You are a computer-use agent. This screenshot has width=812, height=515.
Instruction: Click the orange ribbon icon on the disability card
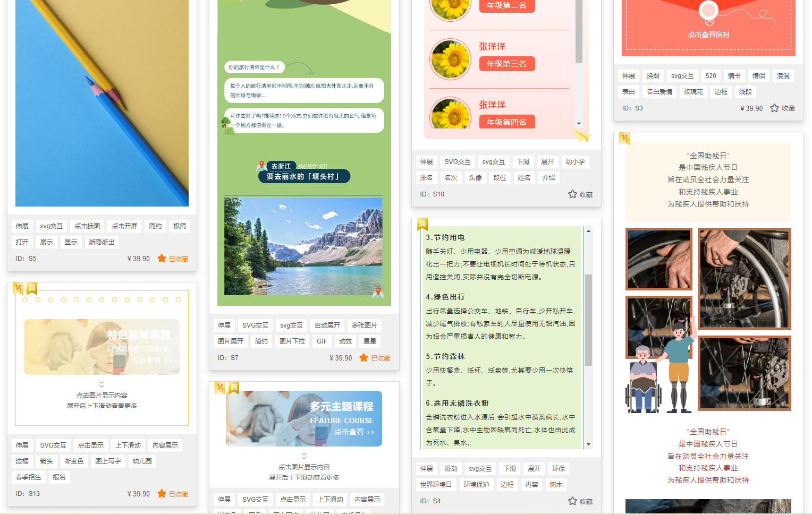click(623, 139)
